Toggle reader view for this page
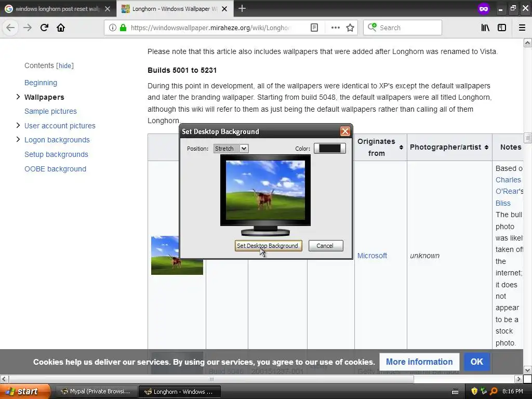 [x=314, y=28]
